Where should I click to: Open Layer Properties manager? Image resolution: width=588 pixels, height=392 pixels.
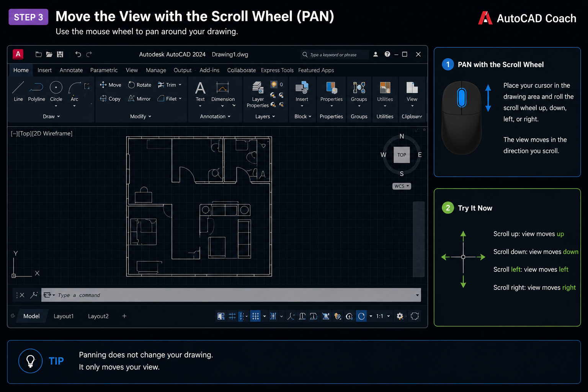click(x=258, y=94)
